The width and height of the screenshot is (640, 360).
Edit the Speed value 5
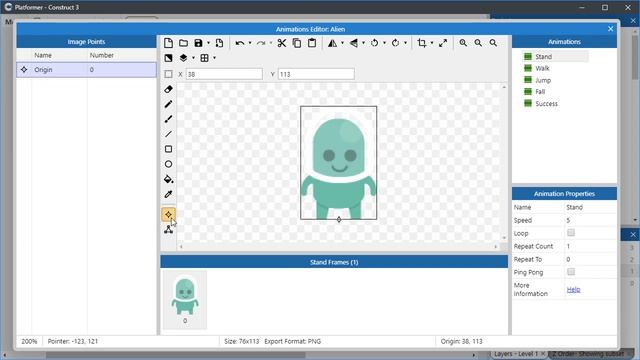click(x=590, y=220)
